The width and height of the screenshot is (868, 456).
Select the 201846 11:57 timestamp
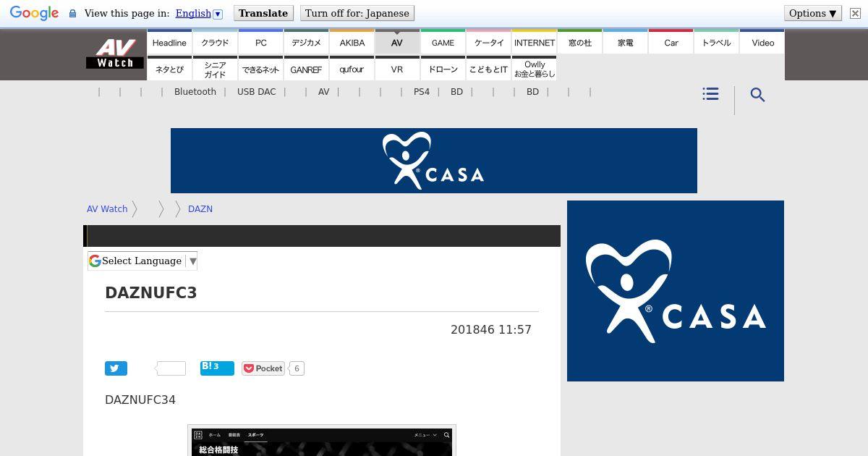tap(491, 329)
